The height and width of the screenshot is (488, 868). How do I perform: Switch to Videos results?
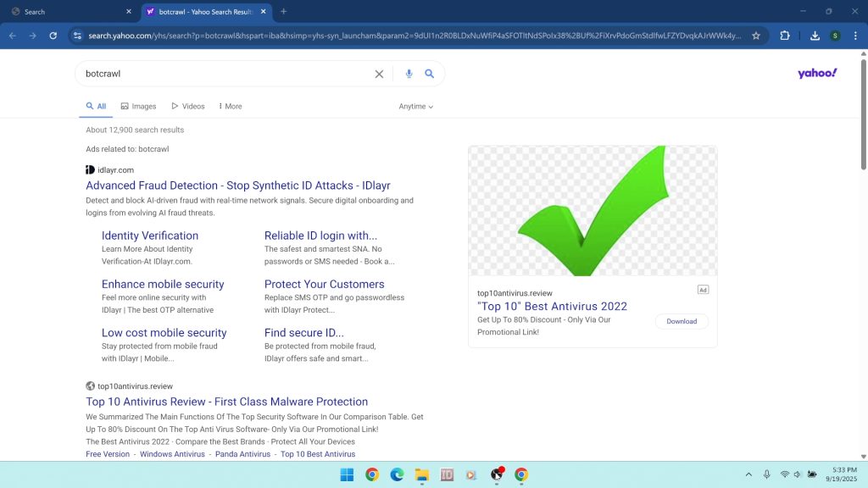188,106
